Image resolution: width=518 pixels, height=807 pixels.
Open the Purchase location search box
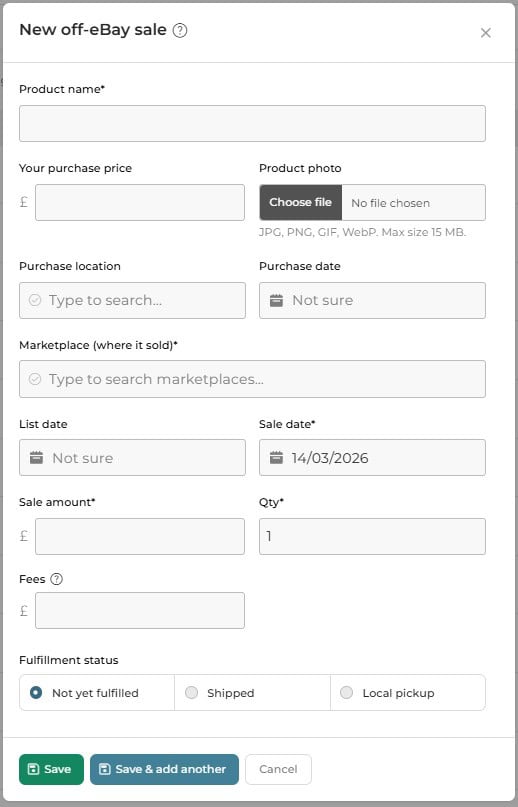click(x=132, y=301)
